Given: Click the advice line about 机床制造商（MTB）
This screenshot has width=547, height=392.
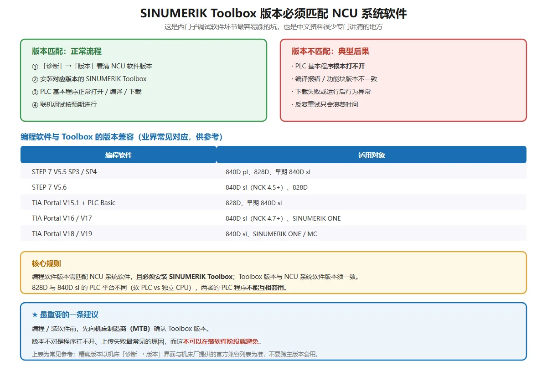Looking at the screenshot, I should 121,329.
